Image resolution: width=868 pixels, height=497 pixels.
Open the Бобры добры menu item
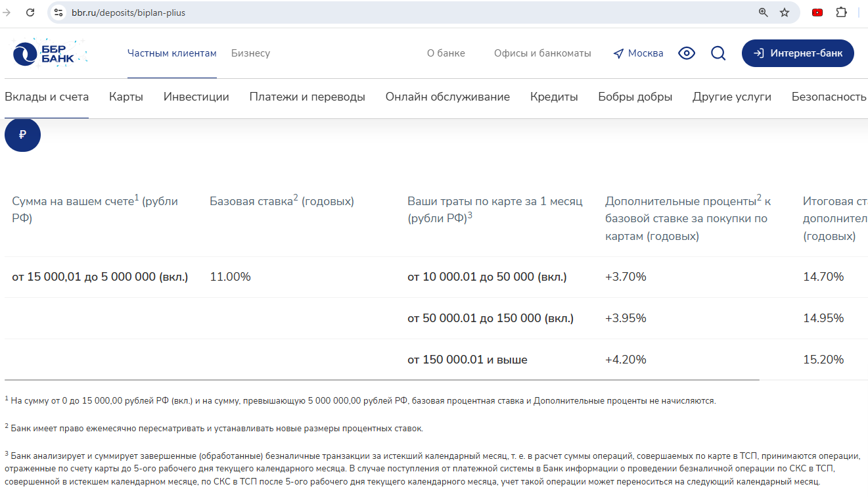coord(635,97)
